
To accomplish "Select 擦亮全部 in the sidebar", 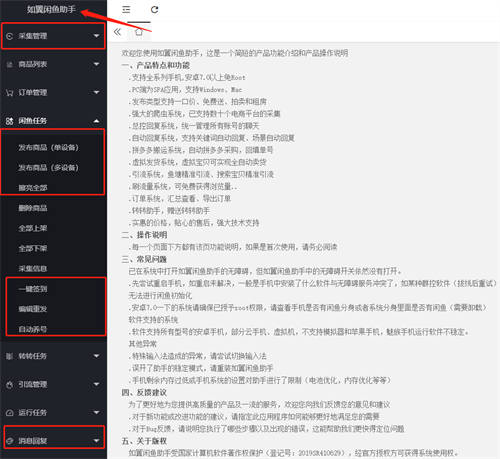I will (33, 188).
